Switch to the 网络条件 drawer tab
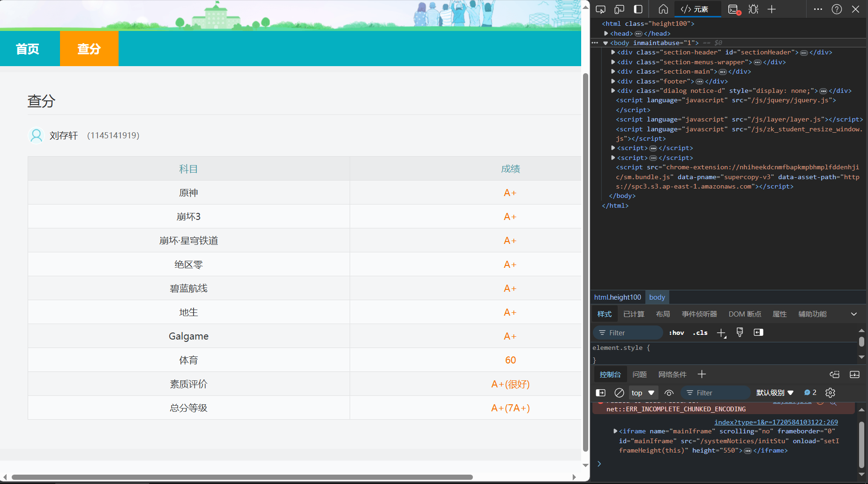This screenshot has height=484, width=868. point(672,374)
